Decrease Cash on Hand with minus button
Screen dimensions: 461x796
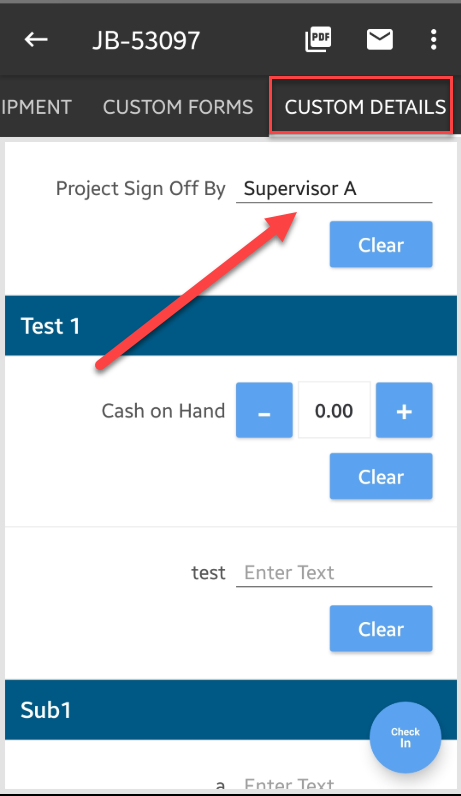click(x=264, y=410)
